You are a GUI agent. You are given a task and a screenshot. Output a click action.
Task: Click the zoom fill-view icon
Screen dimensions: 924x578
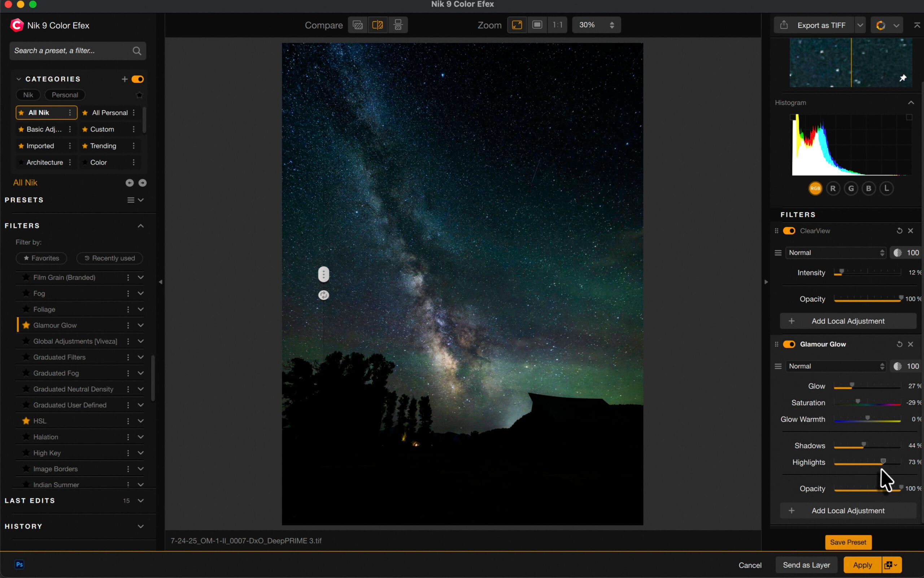(x=537, y=25)
